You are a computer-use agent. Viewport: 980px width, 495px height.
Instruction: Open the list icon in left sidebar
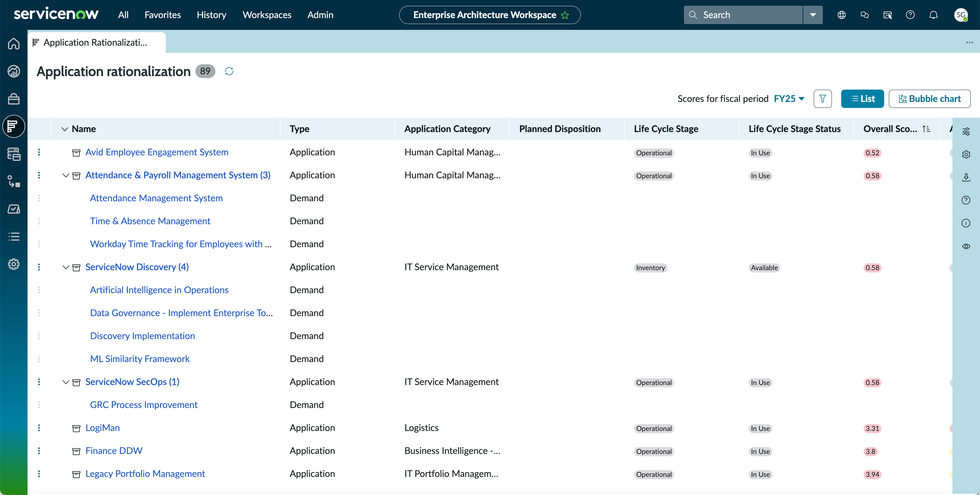click(14, 237)
